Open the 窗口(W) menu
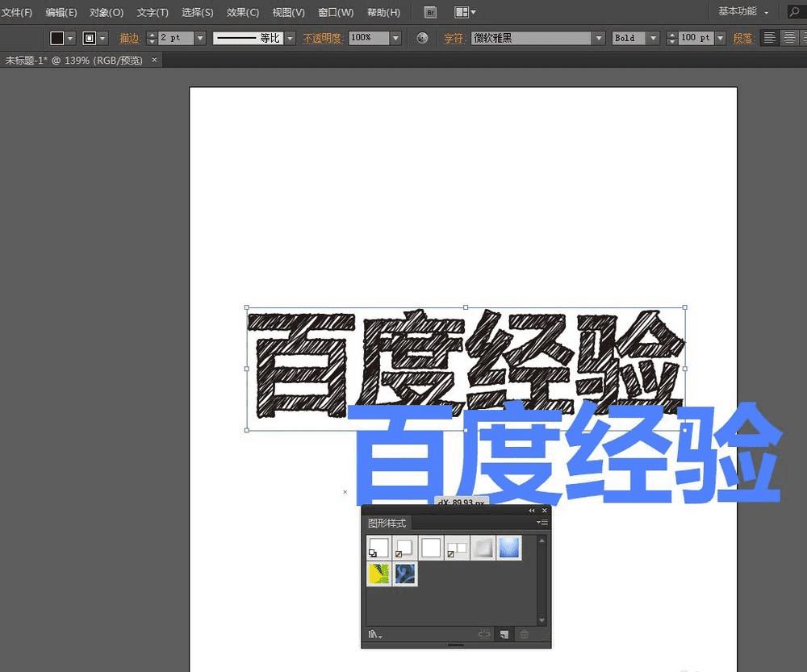This screenshot has width=807, height=672. [x=336, y=12]
